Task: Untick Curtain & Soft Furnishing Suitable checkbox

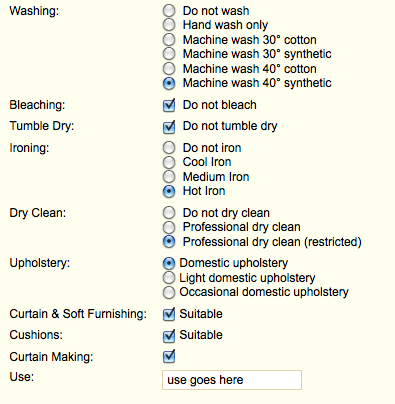Action: [x=169, y=314]
